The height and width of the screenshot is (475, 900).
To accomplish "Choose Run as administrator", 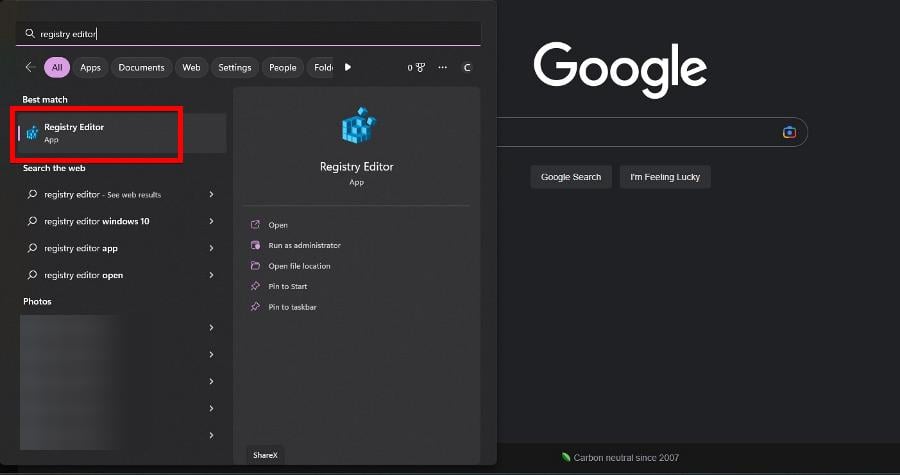I will pos(304,245).
